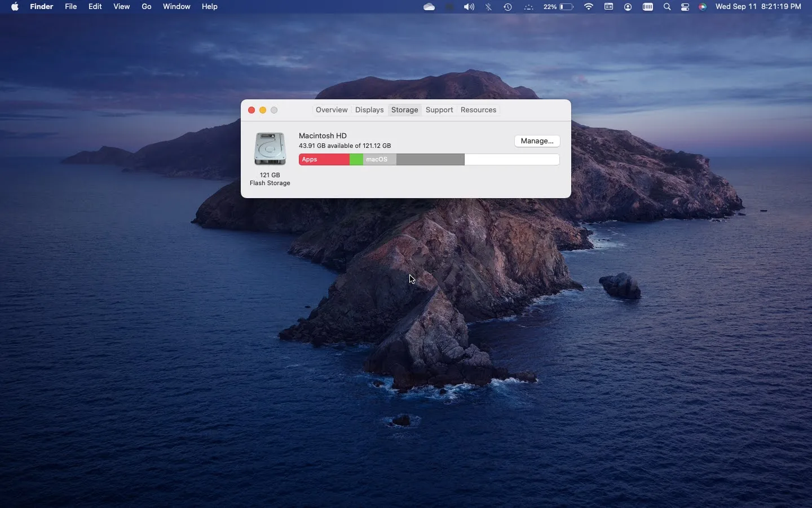
Task: Open the Resources tab
Action: click(478, 110)
